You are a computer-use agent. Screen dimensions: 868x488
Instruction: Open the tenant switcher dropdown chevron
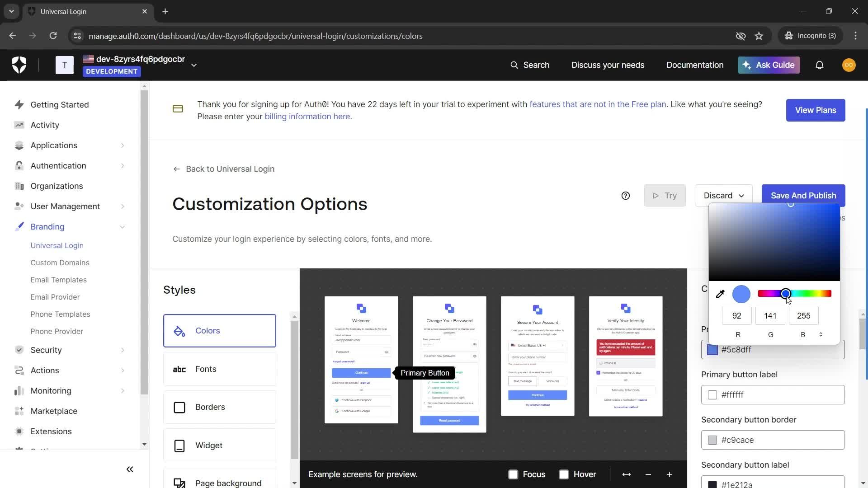point(194,65)
